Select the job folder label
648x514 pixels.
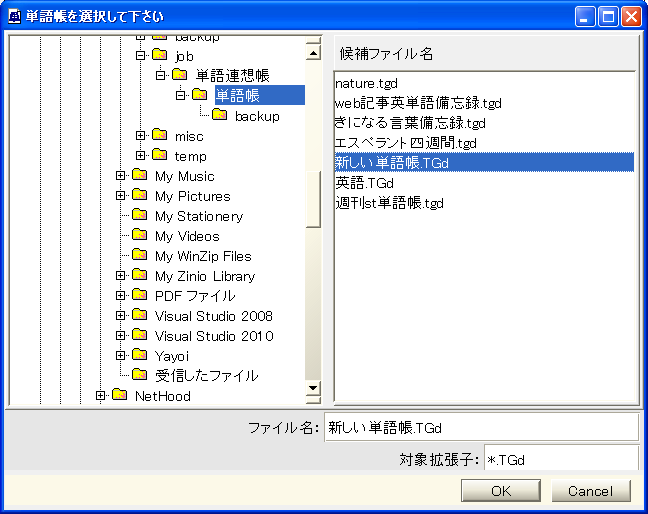click(184, 56)
